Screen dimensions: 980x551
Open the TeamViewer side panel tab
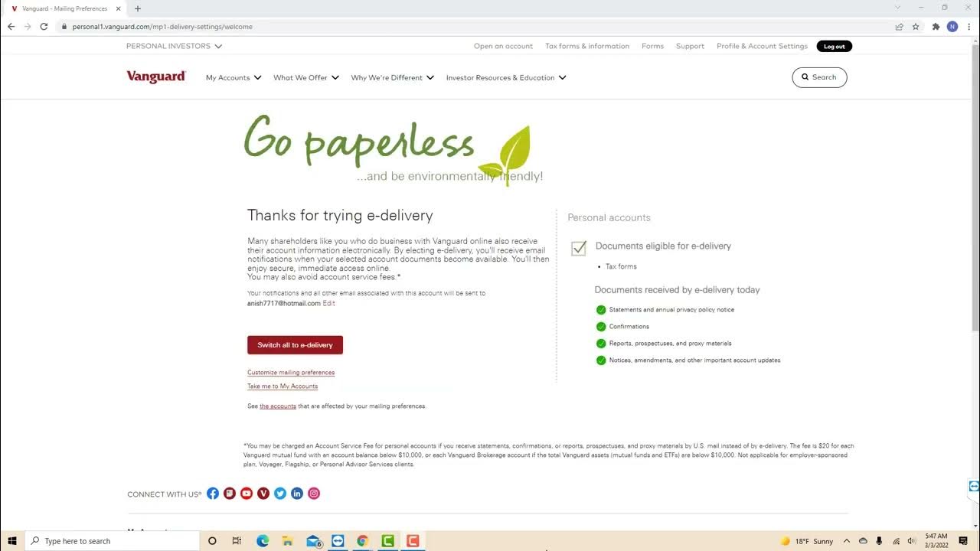tap(974, 486)
